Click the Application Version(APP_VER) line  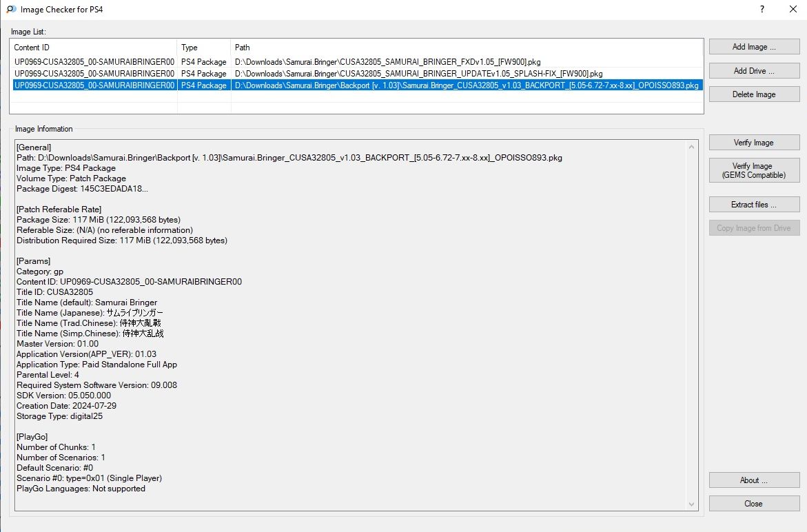click(x=86, y=354)
